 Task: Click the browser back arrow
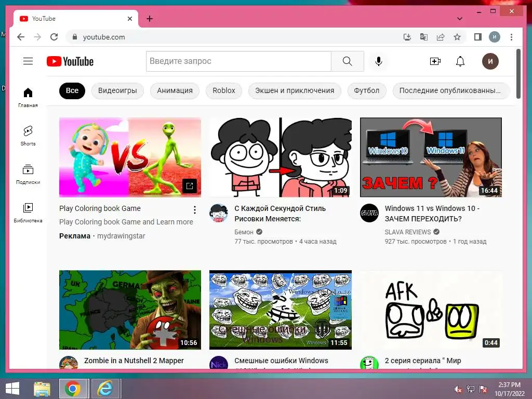click(21, 37)
